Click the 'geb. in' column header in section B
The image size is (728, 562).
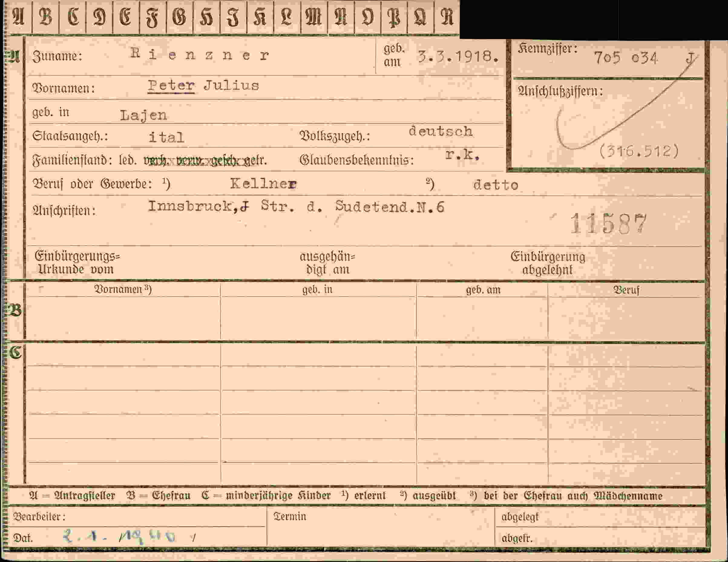point(317,289)
